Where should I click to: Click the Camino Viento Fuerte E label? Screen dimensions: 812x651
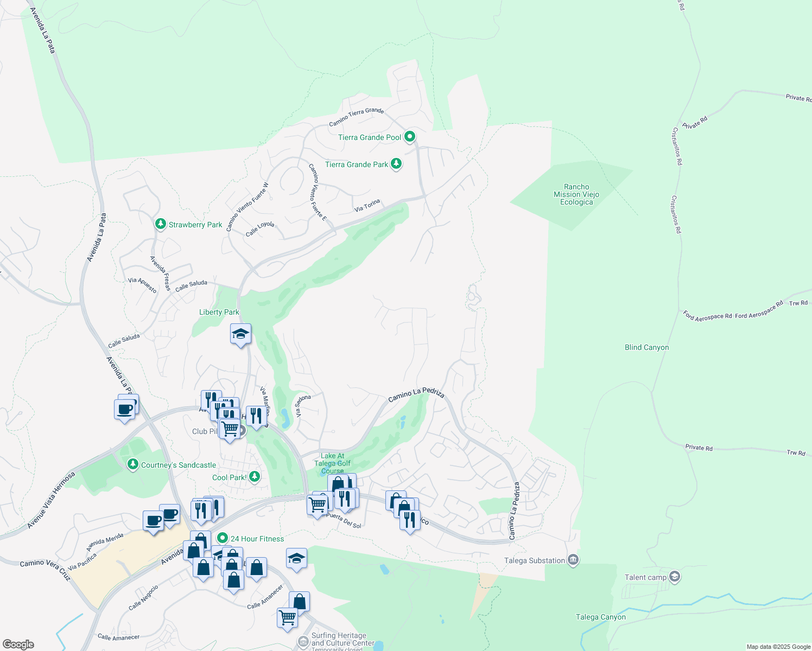(318, 192)
